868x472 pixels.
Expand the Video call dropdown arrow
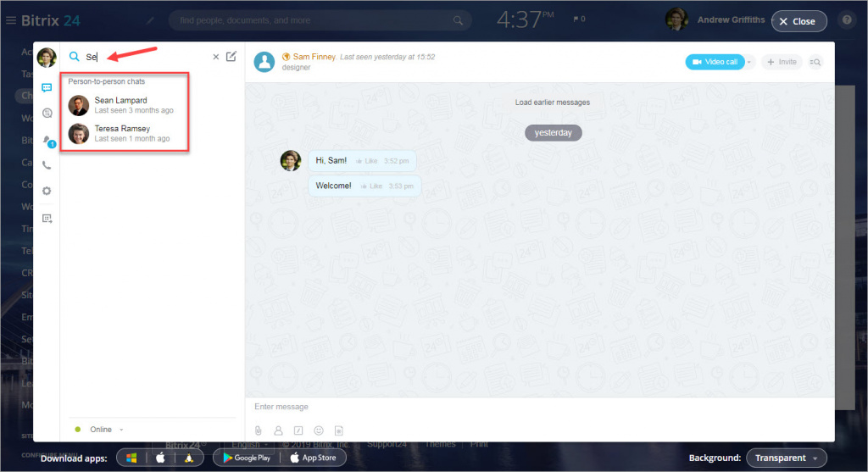pyautogui.click(x=749, y=62)
